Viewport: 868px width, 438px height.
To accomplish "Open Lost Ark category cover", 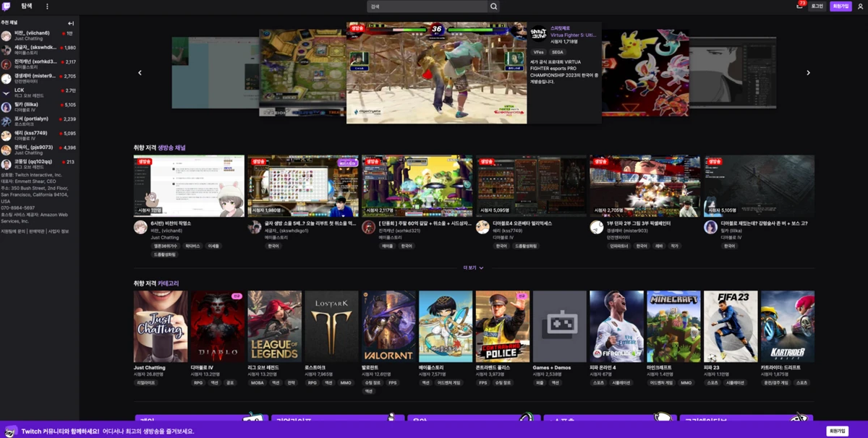I will 332,326.
